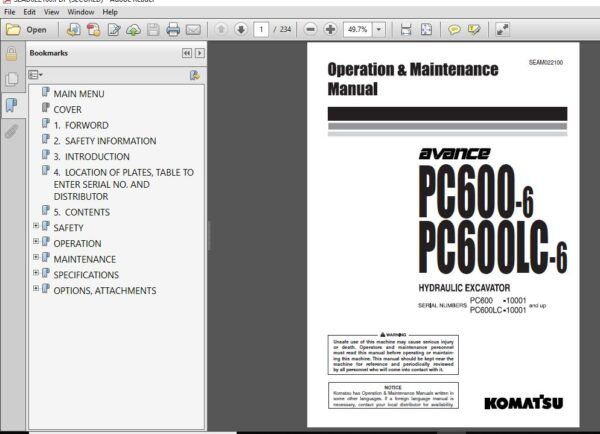The width and height of the screenshot is (600, 434).
Task: Select the OPTIONS, ATTACHMENTS bookmark label
Action: tap(105, 290)
